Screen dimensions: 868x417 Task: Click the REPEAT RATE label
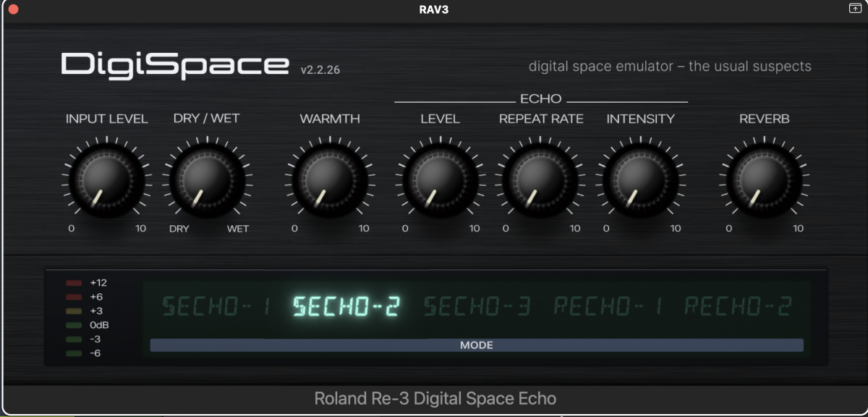[x=541, y=119]
